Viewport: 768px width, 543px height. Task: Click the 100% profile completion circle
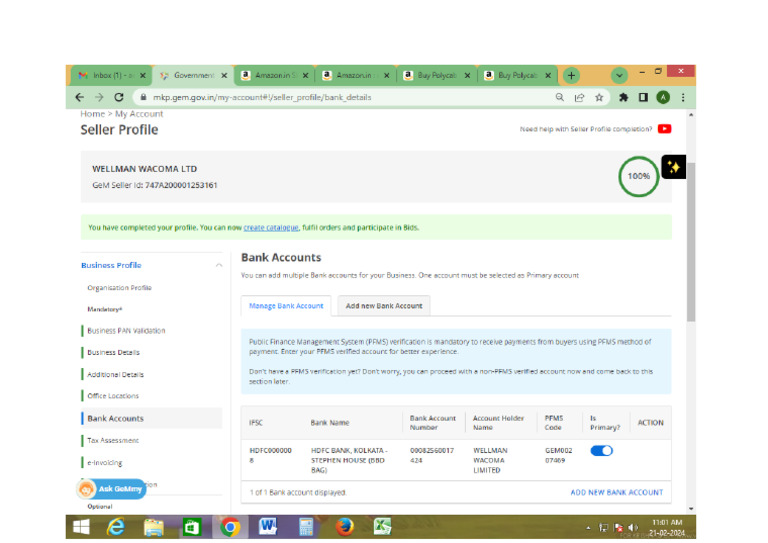click(x=639, y=176)
